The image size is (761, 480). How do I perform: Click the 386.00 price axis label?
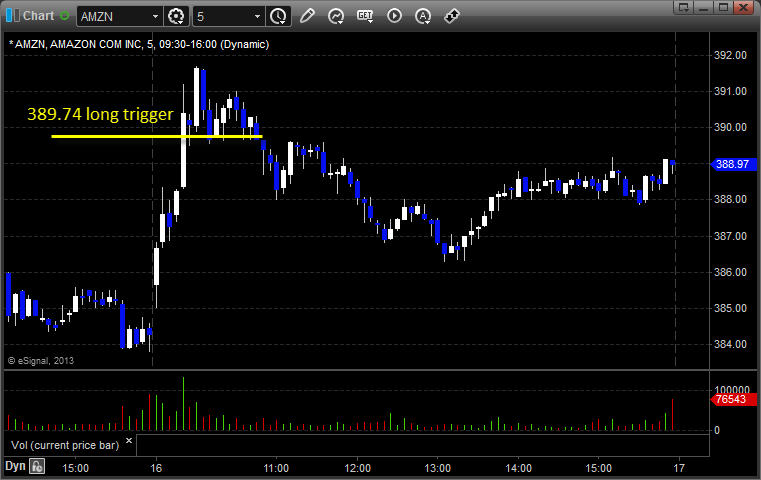point(730,272)
